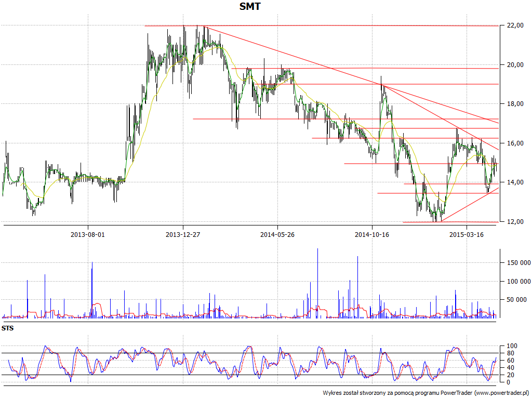Click the 100 000 volume axis label
Image resolution: width=532 pixels, height=399 pixels.
pyautogui.click(x=518, y=281)
